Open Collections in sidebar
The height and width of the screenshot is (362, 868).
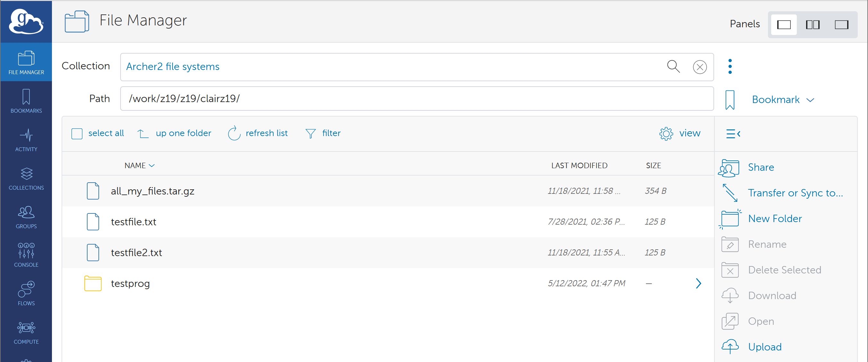click(26, 178)
